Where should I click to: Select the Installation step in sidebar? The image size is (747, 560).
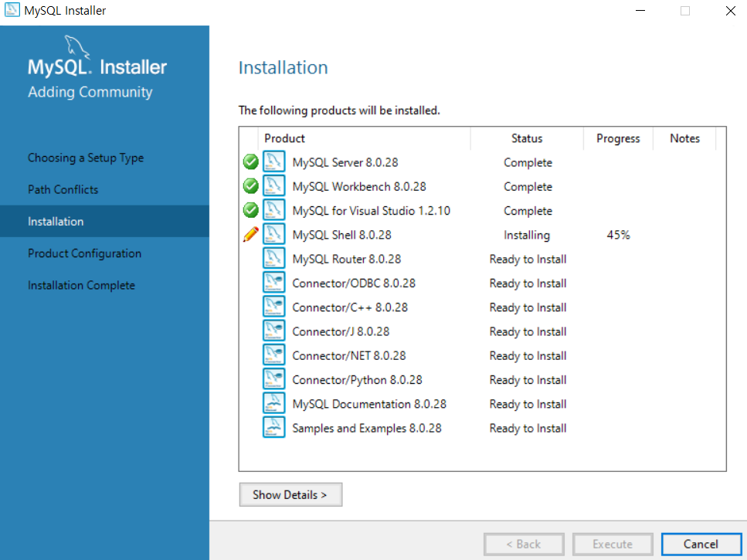tap(104, 222)
